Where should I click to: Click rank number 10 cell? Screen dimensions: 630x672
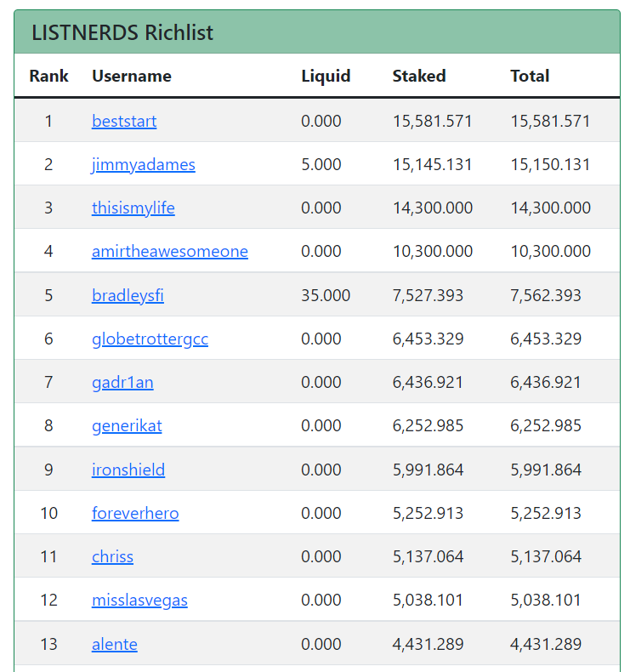click(48, 513)
